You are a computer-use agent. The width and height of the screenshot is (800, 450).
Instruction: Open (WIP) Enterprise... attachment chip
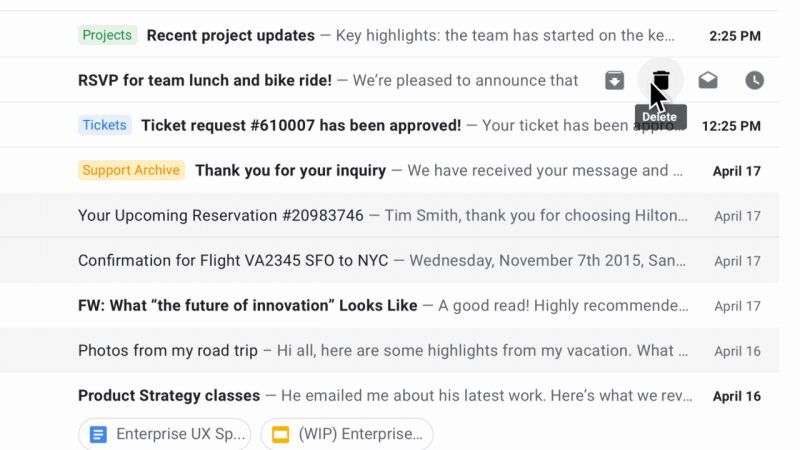[x=346, y=434]
